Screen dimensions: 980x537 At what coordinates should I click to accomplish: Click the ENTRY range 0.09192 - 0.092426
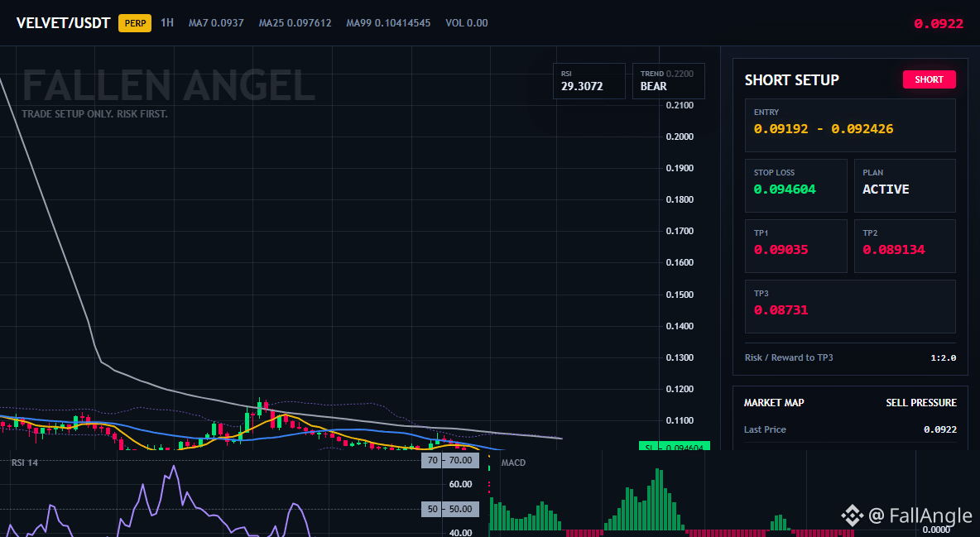click(823, 129)
